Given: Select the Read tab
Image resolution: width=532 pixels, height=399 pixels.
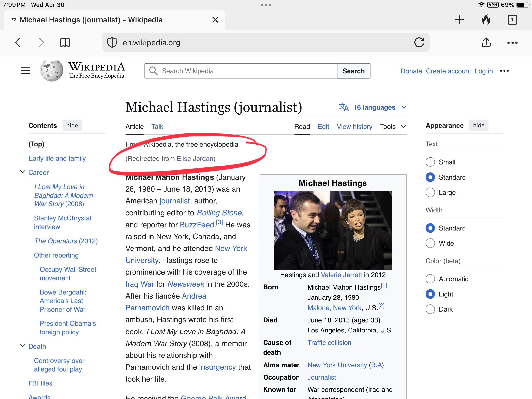Looking at the screenshot, I should 302,127.
